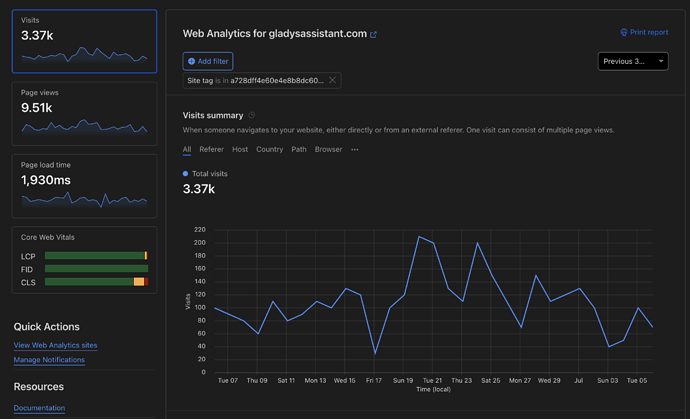Open the Previous 30 days dropdown
The width and height of the screenshot is (690, 419).
tap(632, 61)
